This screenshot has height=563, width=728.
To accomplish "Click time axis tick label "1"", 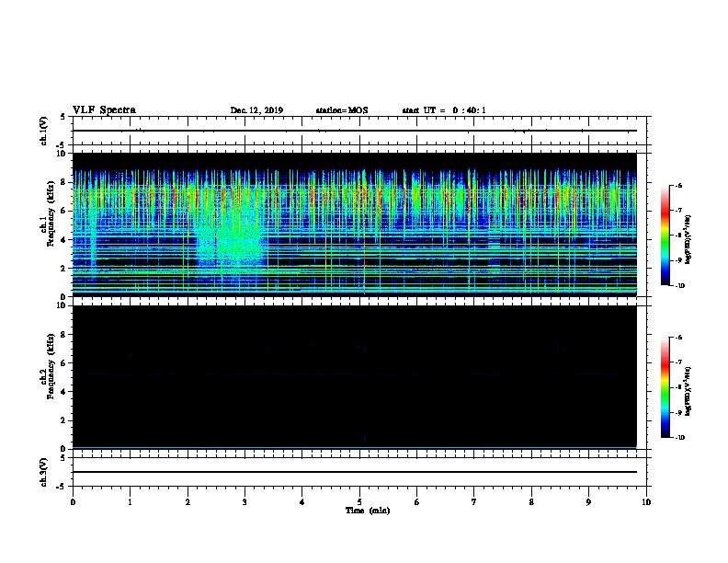I will 130,502.
